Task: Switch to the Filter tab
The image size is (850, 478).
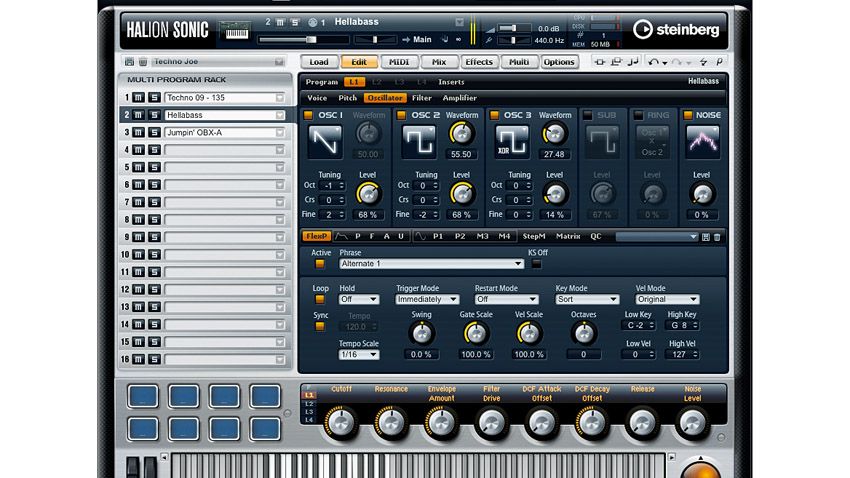Action: click(x=422, y=98)
